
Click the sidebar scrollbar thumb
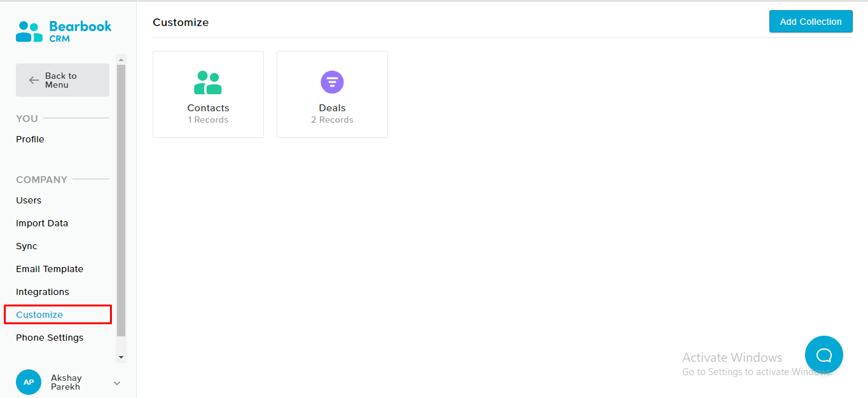point(121,200)
